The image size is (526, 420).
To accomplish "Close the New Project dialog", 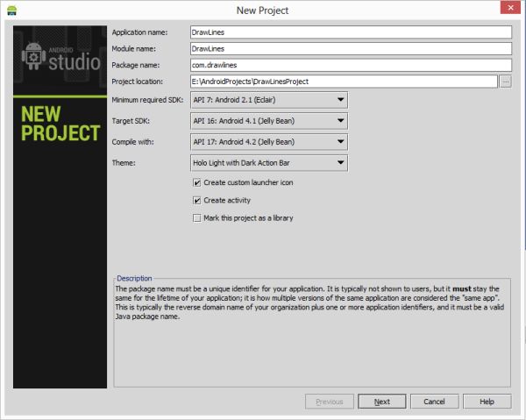I will click(x=510, y=7).
